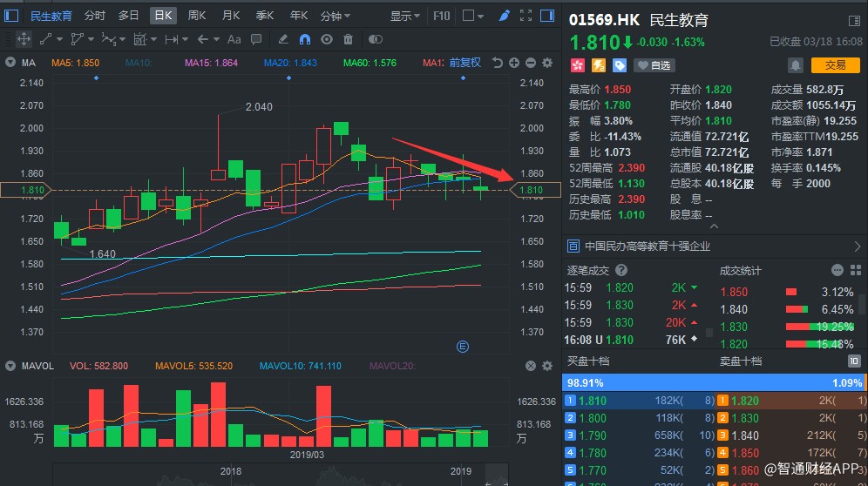The width and height of the screenshot is (868, 486).
Task: Open 中国民办高等教育十强企业 info row
Action: point(714,246)
